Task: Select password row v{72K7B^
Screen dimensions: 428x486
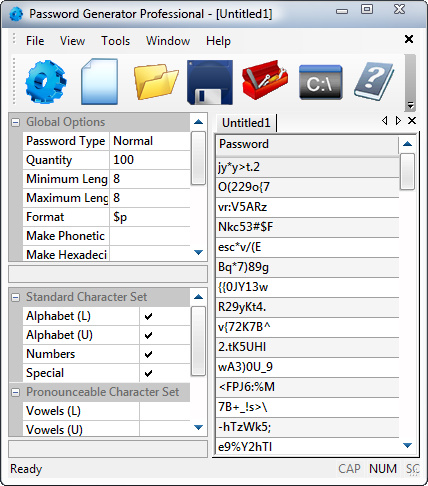Action: [x=307, y=327]
